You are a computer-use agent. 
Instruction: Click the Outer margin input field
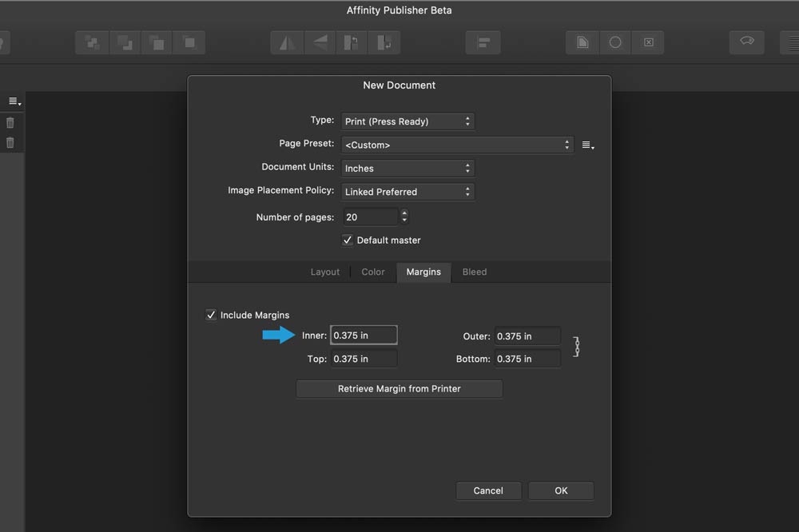[x=527, y=336]
